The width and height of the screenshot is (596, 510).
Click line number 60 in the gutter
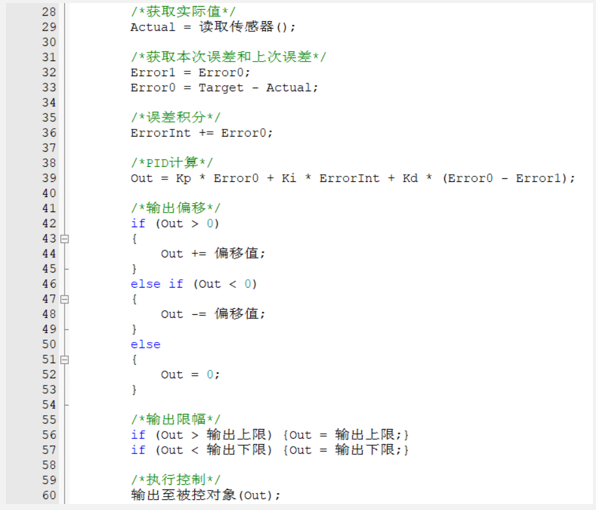[x=49, y=495]
